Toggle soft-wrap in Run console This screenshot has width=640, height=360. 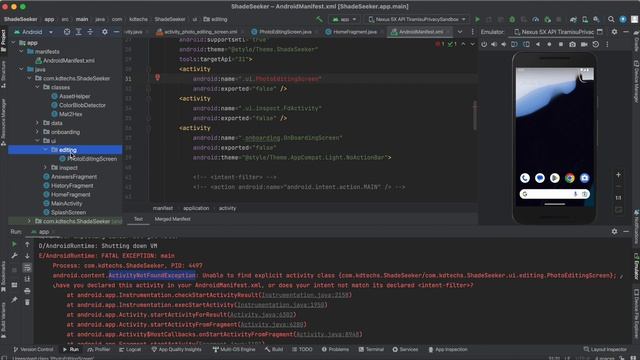(27, 267)
